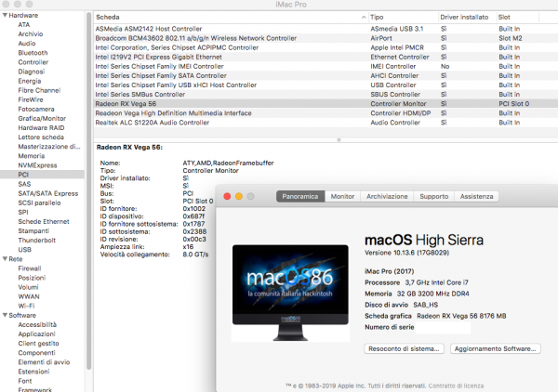Select Stampanti in the sidebar
Screen dimensions: 558x392
33,230
